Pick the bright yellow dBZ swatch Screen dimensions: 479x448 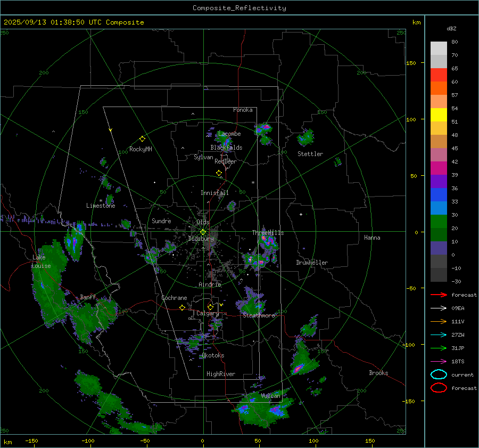tap(439, 115)
